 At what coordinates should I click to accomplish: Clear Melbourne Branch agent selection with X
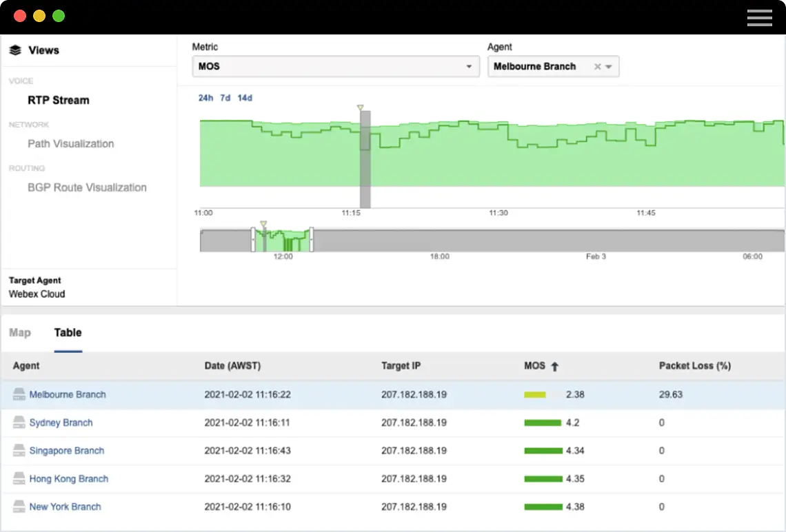(x=598, y=67)
